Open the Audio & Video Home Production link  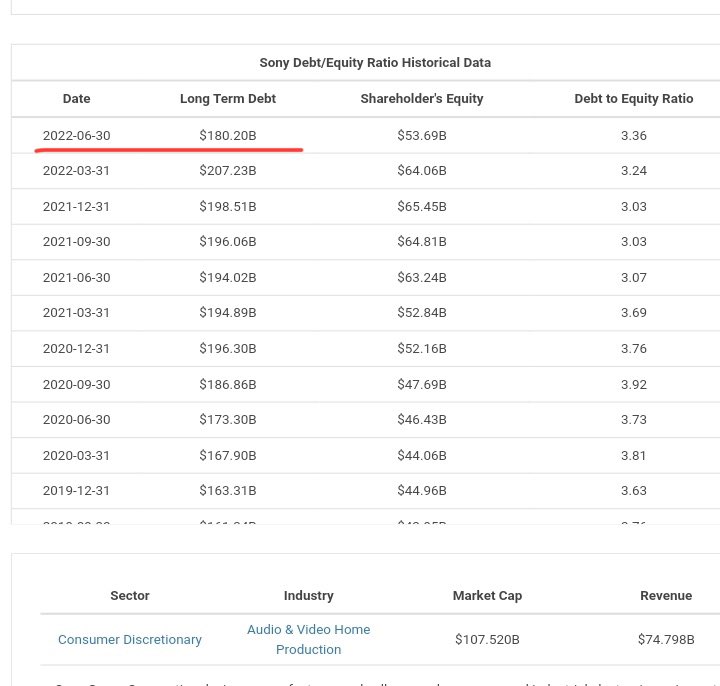tap(309, 639)
